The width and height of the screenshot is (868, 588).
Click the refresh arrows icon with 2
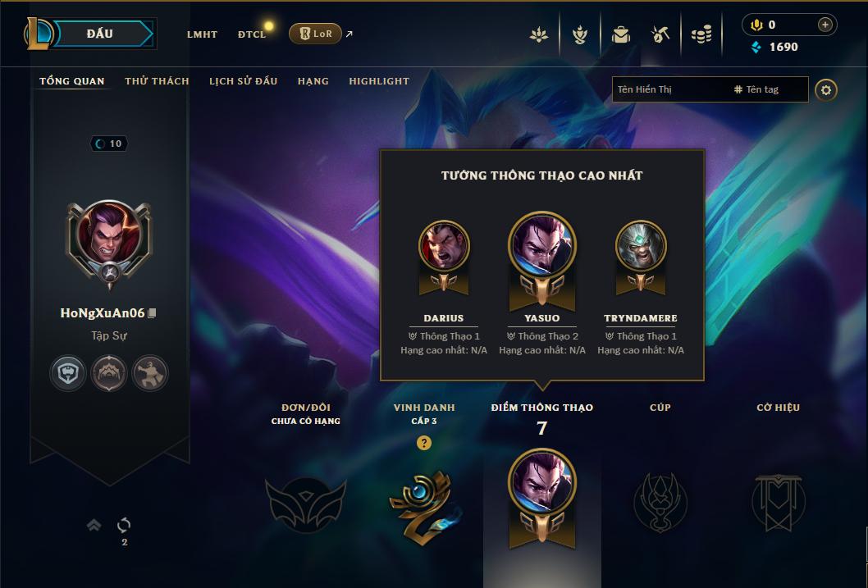(124, 524)
